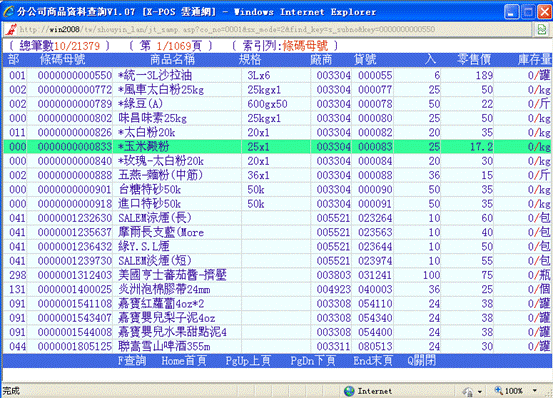Select the row for 統一3L沙拉油
The width and height of the screenshot is (553, 398).
tap(277, 75)
